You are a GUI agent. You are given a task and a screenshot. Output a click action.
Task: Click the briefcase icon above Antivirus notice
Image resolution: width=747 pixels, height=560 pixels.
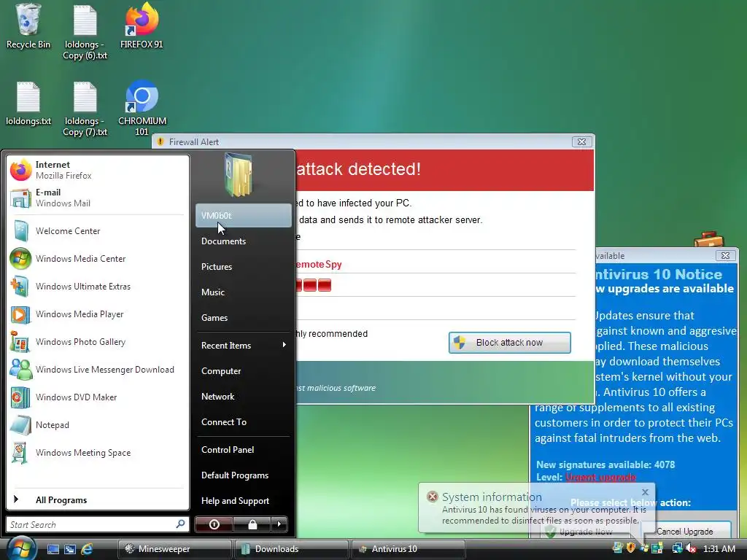(708, 239)
